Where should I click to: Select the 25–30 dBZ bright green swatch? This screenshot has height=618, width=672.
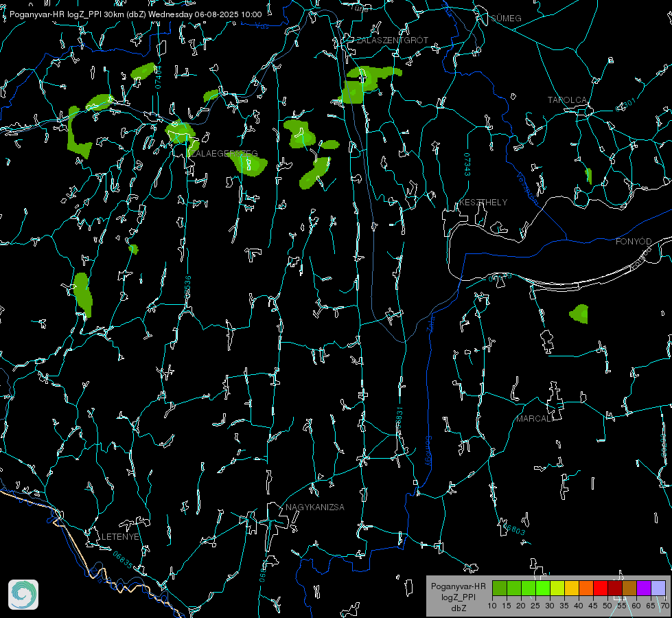(x=543, y=588)
